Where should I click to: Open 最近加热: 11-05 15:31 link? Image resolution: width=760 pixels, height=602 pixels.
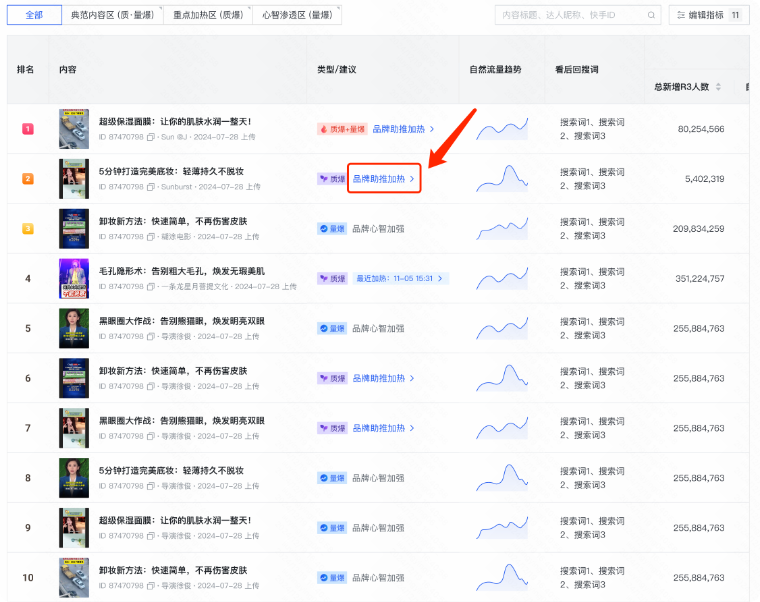[x=400, y=279]
